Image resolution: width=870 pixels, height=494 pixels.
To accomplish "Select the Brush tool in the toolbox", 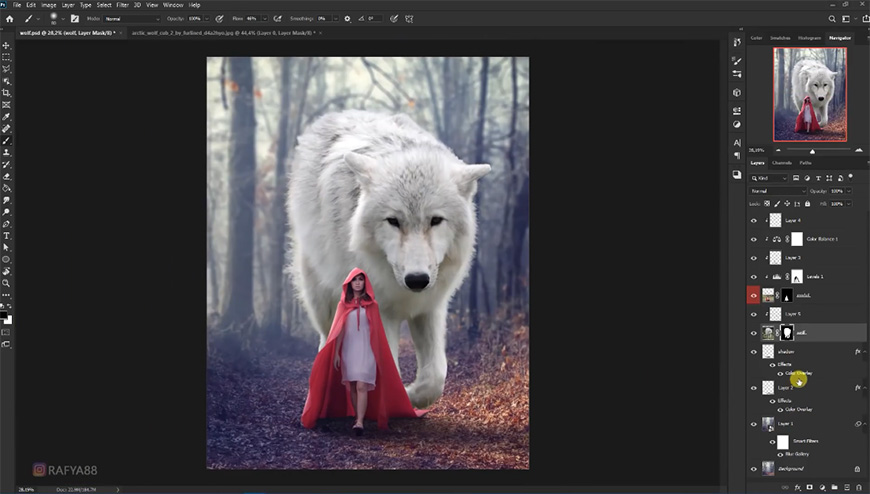I will tap(7, 140).
